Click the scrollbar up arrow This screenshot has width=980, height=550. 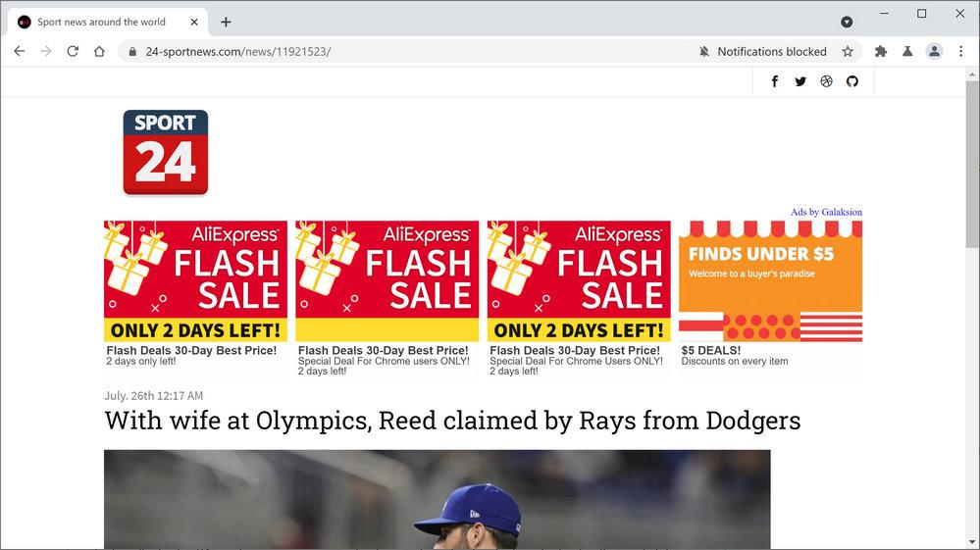pyautogui.click(x=972, y=75)
